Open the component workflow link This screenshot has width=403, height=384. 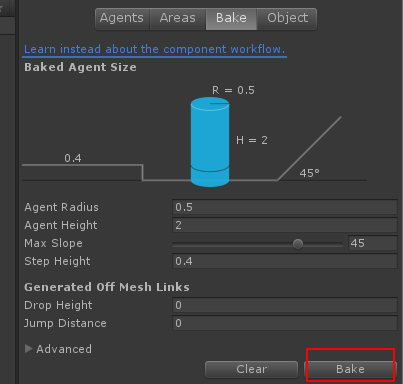[155, 49]
